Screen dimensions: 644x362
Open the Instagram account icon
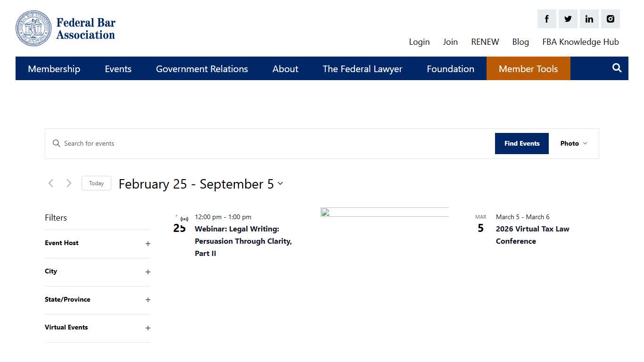click(x=611, y=19)
